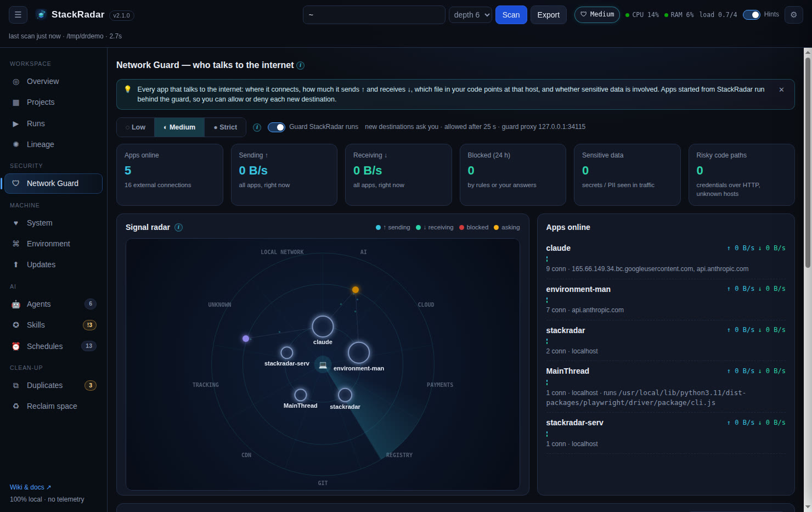Click the v2.1.0 version badge
This screenshot has width=812, height=512.
click(x=121, y=15)
